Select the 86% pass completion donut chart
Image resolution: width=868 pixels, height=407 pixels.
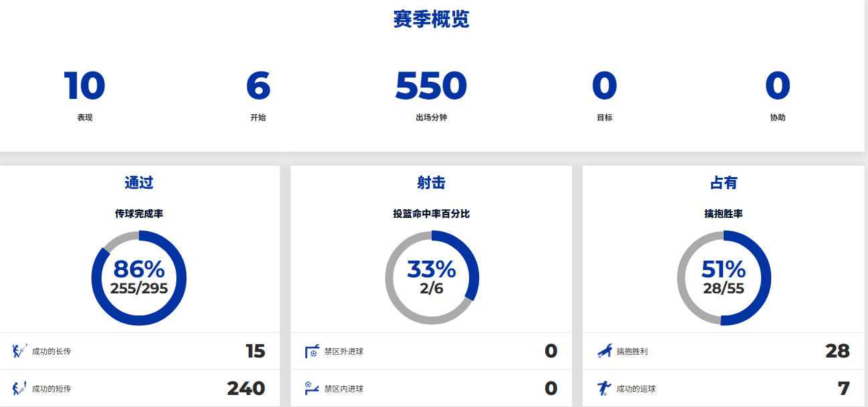[x=139, y=278]
